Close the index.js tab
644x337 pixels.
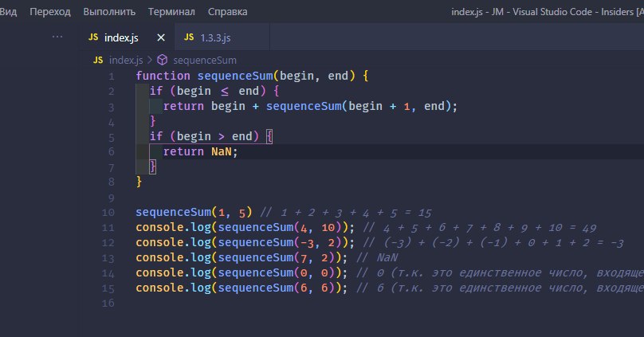pos(161,37)
